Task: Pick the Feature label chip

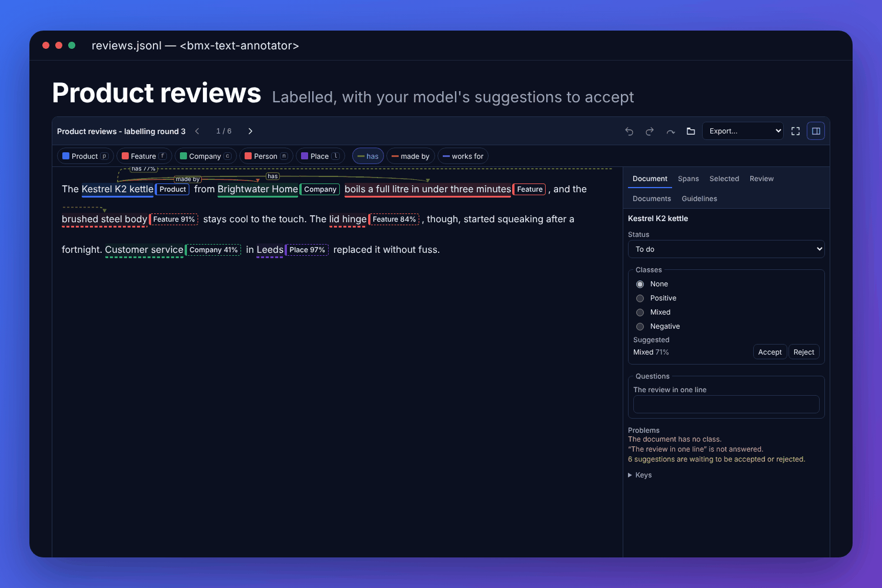Action: tap(144, 156)
